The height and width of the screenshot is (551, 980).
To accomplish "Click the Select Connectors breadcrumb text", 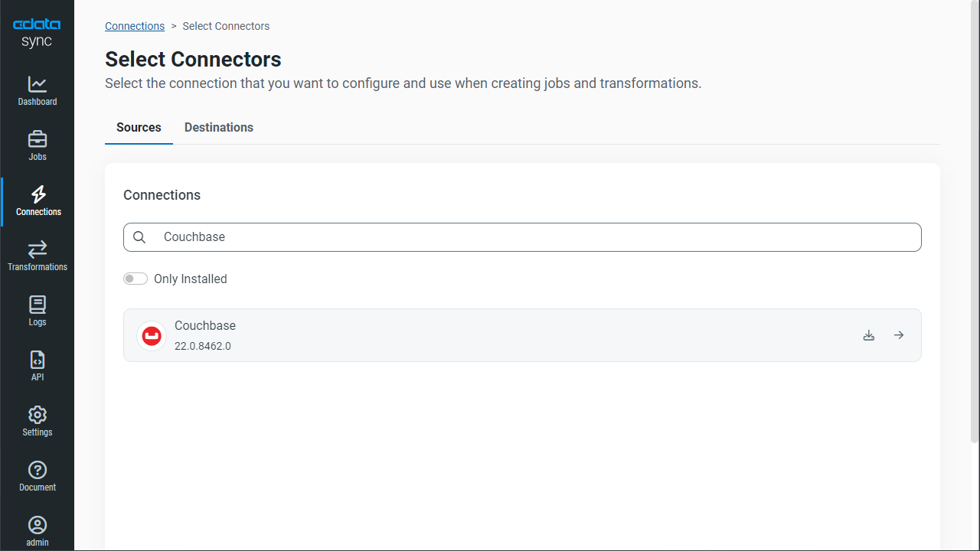I will click(226, 26).
